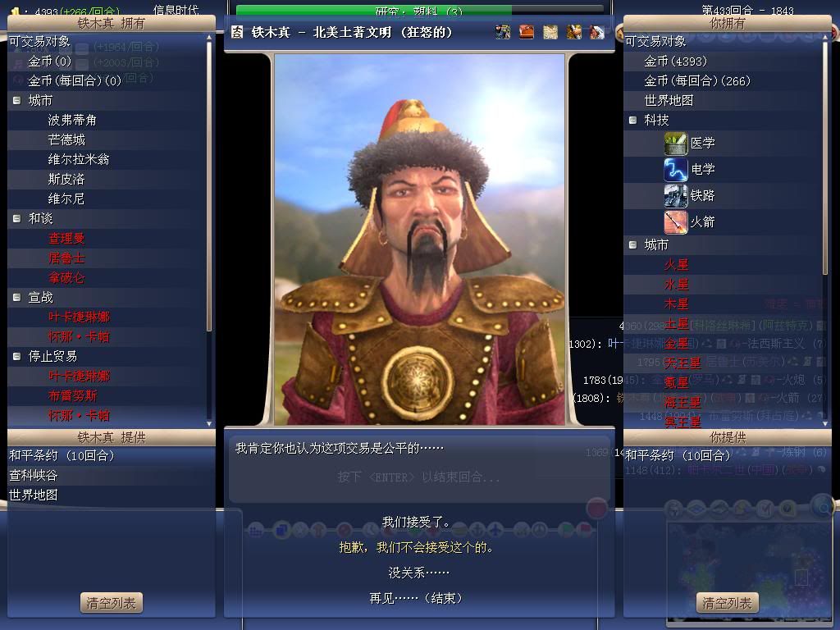
Task: Click the first civic icon beside leader title
Action: click(503, 32)
